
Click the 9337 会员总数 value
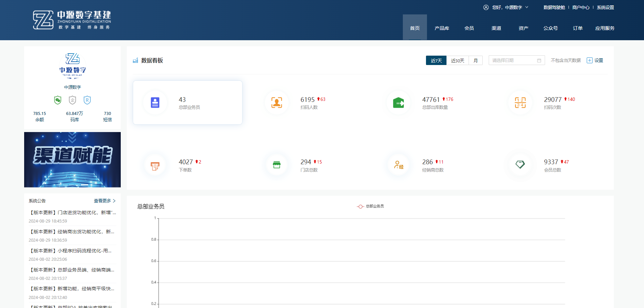click(551, 162)
